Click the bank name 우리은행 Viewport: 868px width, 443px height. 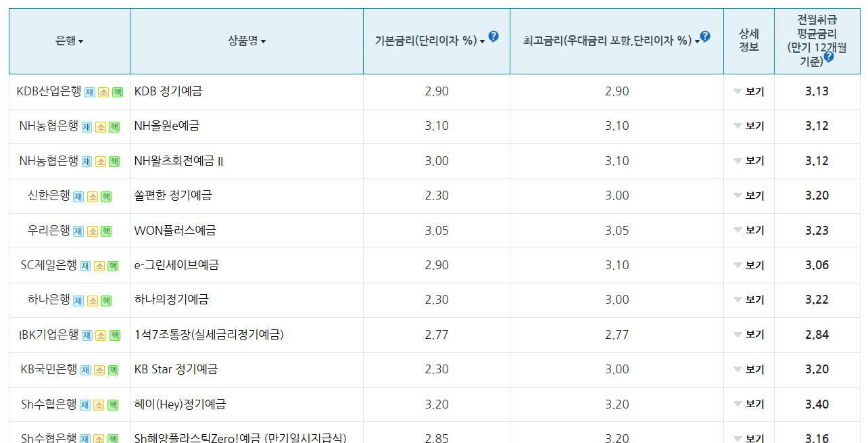pyautogui.click(x=49, y=231)
